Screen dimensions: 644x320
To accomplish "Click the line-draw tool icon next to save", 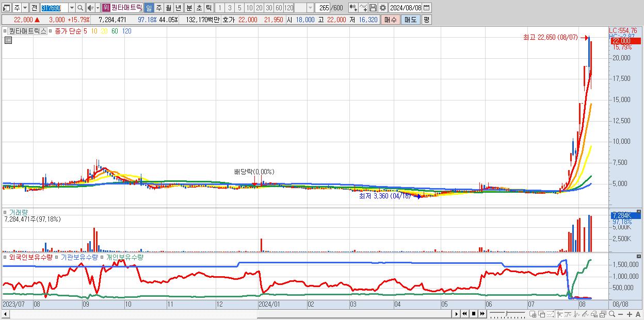I will click(x=363, y=8).
